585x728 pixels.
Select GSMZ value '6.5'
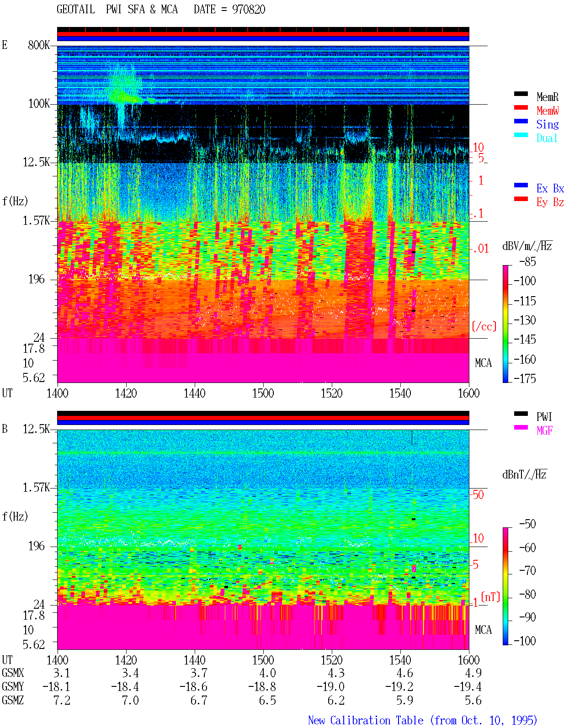267,701
